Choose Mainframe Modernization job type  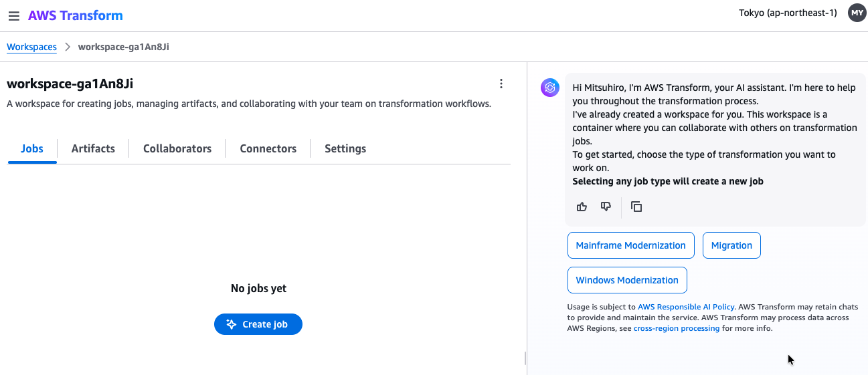[x=630, y=245]
